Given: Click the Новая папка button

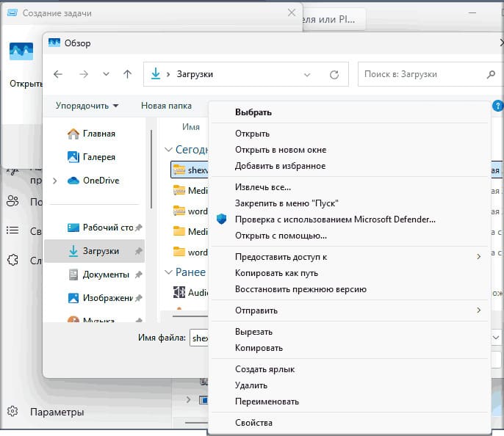Looking at the screenshot, I should [166, 106].
